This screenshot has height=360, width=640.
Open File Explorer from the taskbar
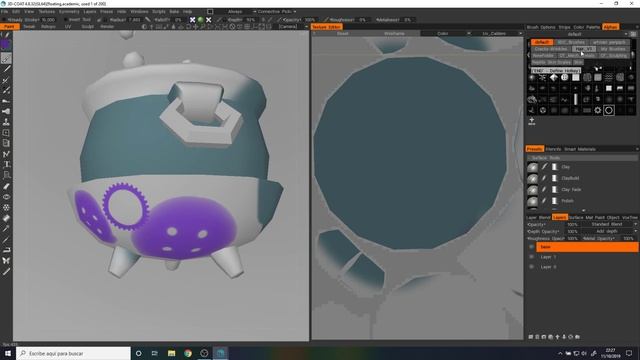click(171, 353)
